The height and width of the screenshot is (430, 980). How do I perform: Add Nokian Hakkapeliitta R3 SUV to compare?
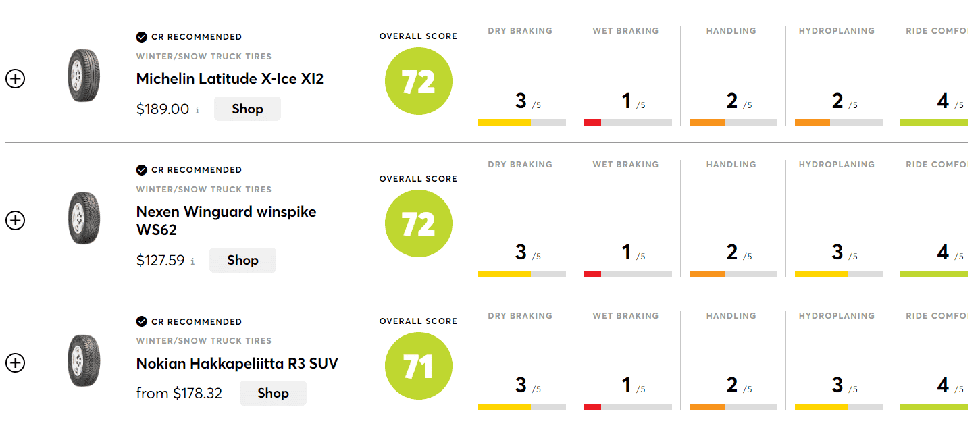coord(15,363)
